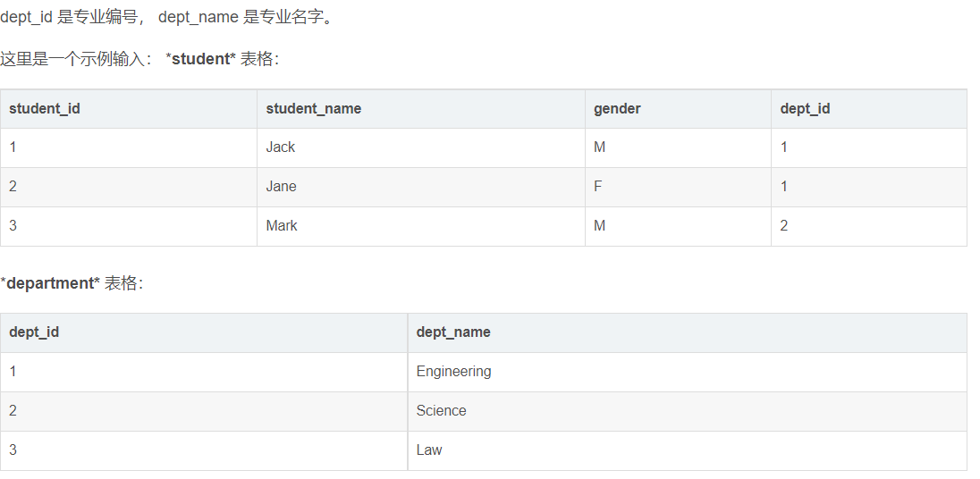Select the student_name column header
The image size is (980, 479).
[421, 109]
